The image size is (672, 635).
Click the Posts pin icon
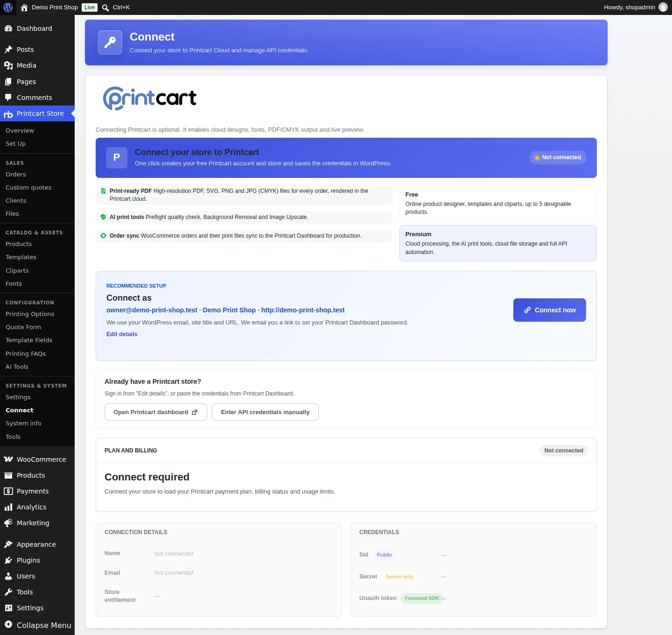tap(8, 49)
